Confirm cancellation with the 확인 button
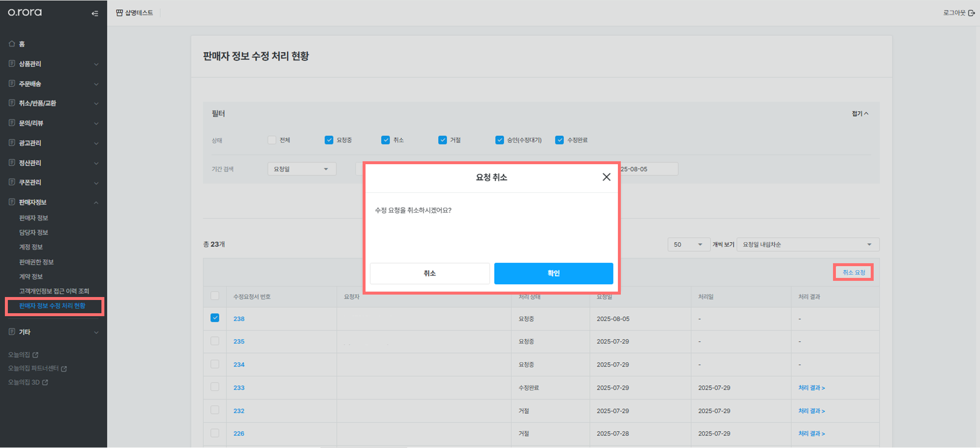This screenshot has height=448, width=980. tap(554, 273)
